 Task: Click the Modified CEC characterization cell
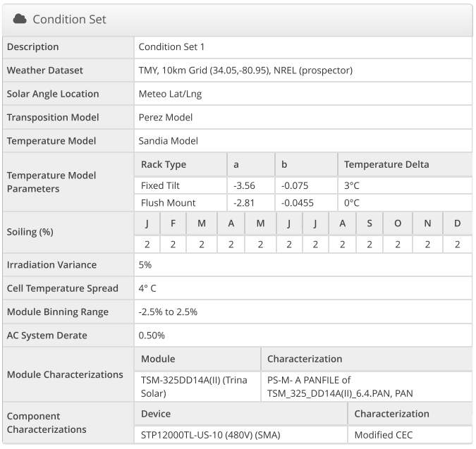tap(384, 435)
